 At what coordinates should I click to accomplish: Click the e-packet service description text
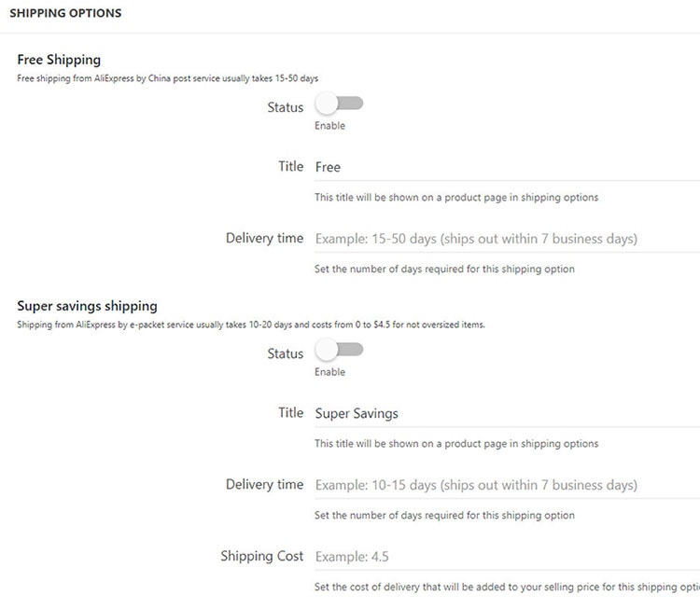(251, 325)
